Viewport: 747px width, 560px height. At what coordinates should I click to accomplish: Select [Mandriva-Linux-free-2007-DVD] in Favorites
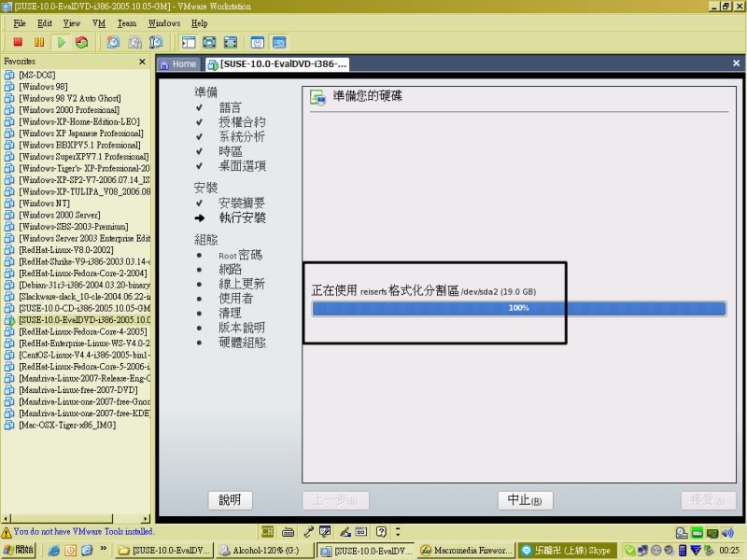(78, 390)
